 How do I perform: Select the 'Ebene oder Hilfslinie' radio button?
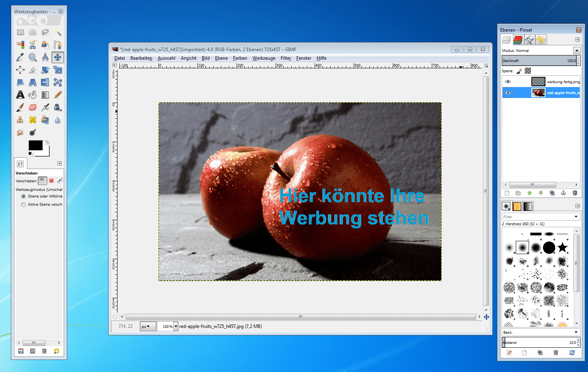tap(23, 196)
